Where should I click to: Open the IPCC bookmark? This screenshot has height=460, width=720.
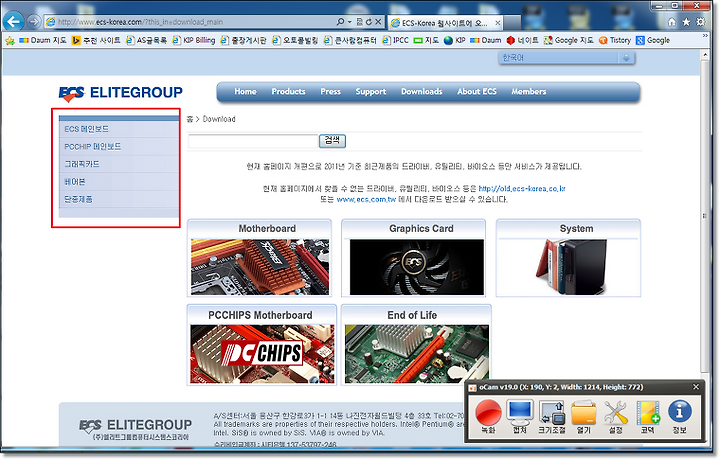[x=395, y=40]
